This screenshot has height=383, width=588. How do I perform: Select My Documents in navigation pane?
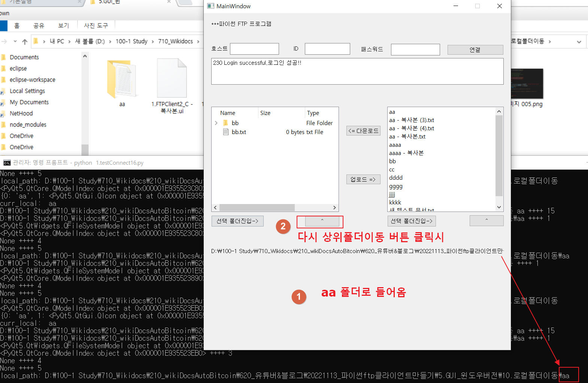tap(29, 102)
